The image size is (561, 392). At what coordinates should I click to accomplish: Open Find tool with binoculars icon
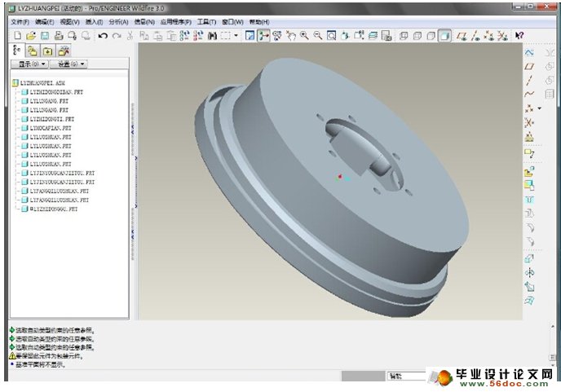tap(212, 35)
